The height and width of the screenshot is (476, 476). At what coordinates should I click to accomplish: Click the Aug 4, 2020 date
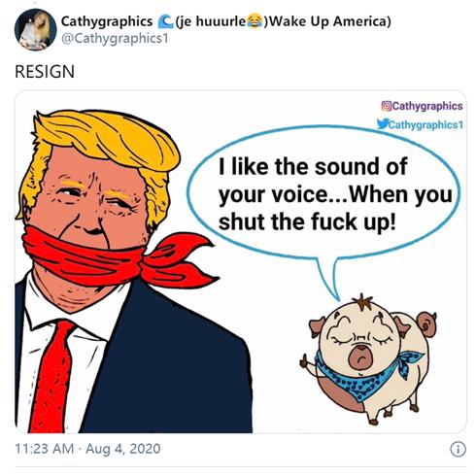pyautogui.click(x=123, y=449)
